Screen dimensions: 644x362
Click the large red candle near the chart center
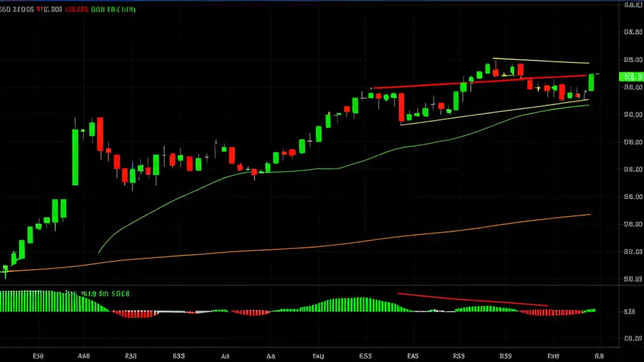tap(401, 106)
